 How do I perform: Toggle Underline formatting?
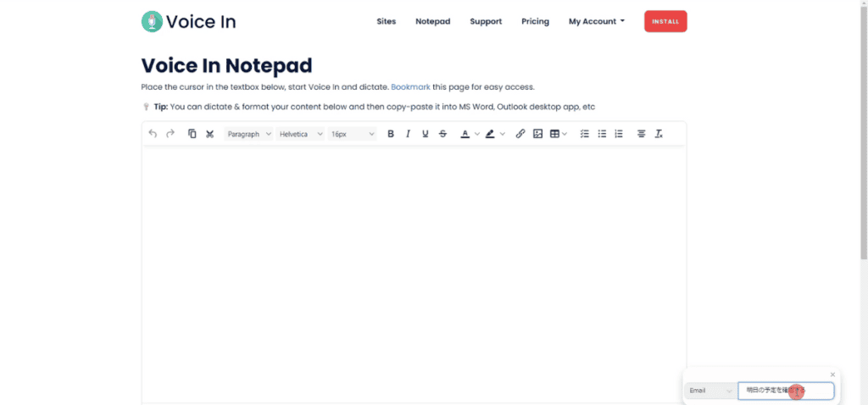pos(426,133)
